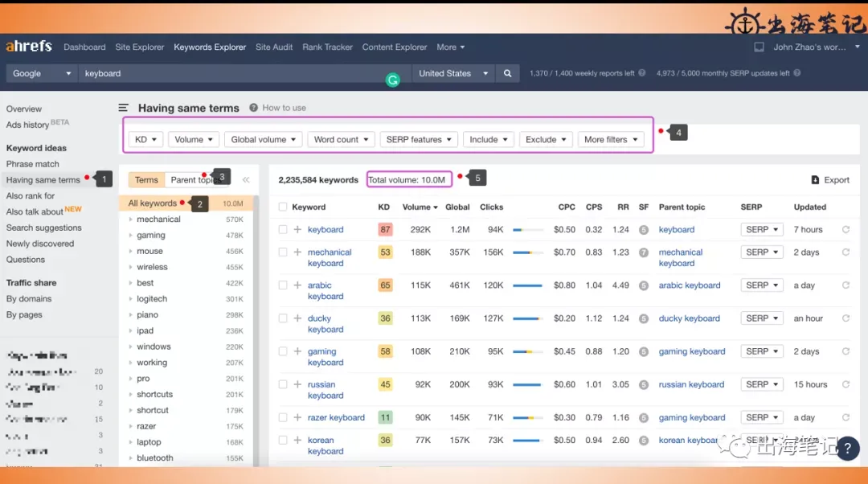
Task: Add keyword 'keyboard' with plus icon
Action: [297, 229]
